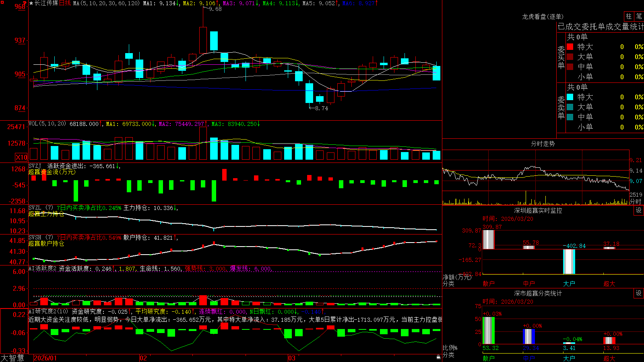Open MA(5,10,20,30,60,120) indicator parameters
The height and width of the screenshot is (362, 644).
[106, 3]
